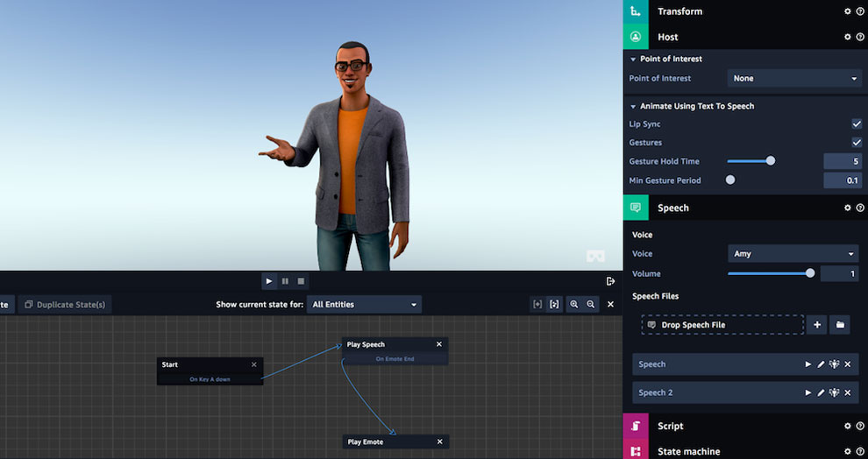Click the Min Gesture Period value field
The width and height of the screenshot is (868, 459).
pos(842,180)
